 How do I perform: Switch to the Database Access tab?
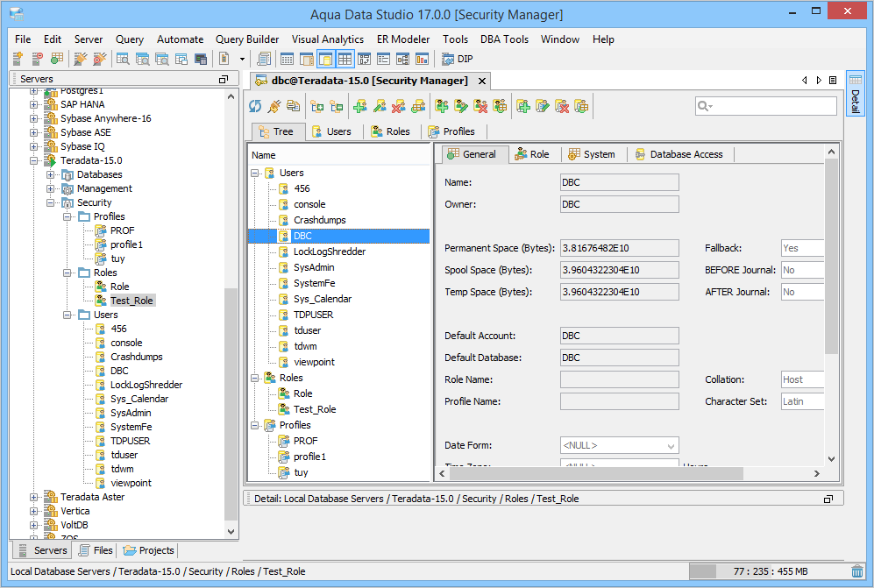[x=679, y=154]
